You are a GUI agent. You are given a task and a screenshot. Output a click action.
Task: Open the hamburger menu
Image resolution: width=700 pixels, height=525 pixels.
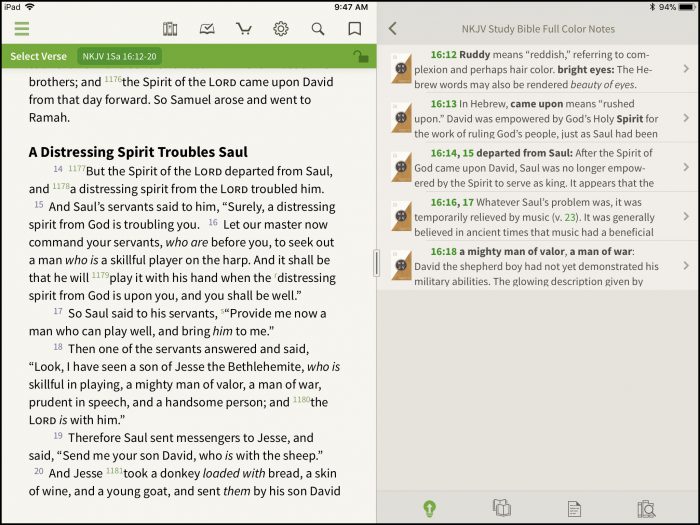coord(21,29)
